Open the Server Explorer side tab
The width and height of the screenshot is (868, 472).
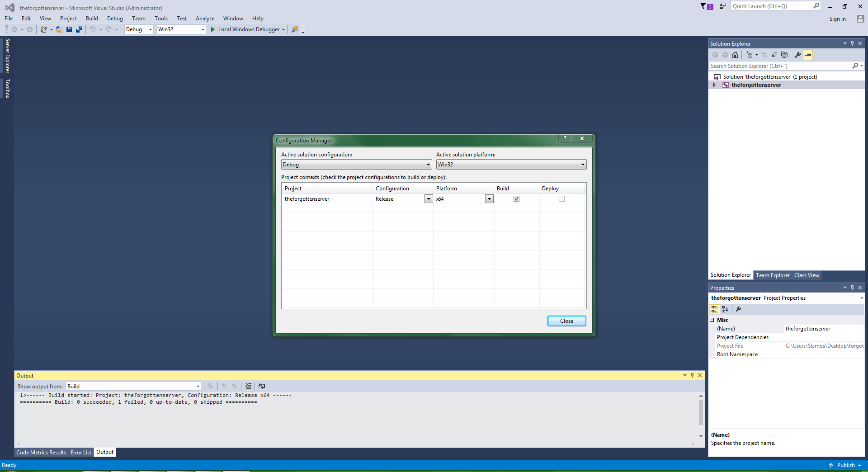pyautogui.click(x=7, y=56)
